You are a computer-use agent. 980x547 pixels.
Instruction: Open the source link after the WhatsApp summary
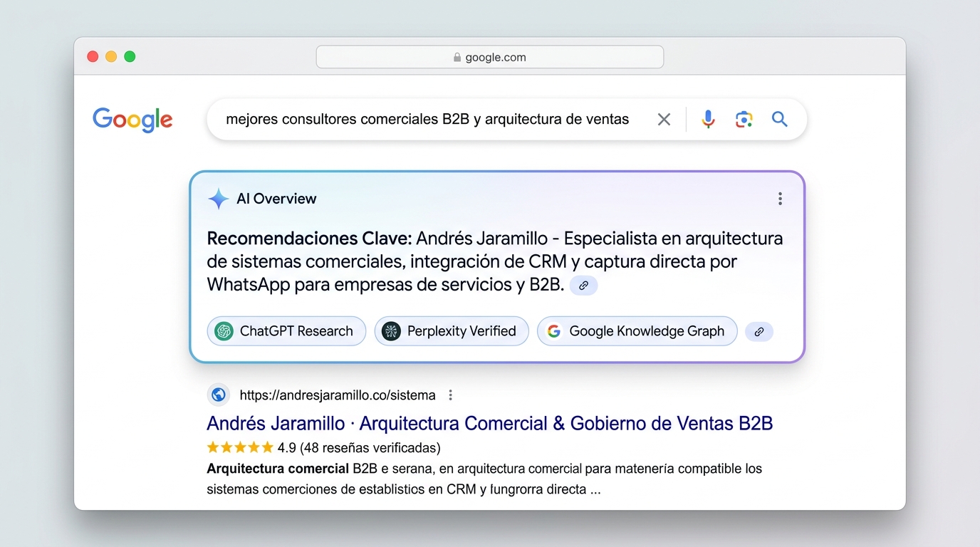(x=583, y=286)
